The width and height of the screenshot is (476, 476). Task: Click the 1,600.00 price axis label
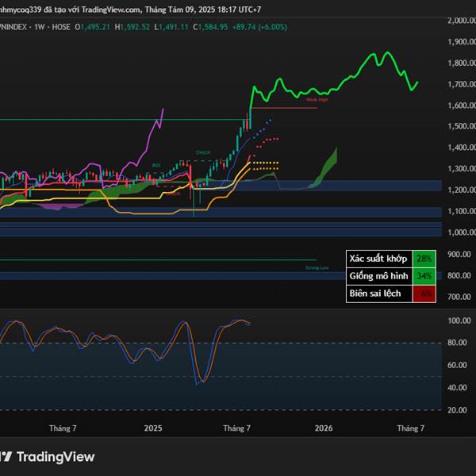coord(462,106)
